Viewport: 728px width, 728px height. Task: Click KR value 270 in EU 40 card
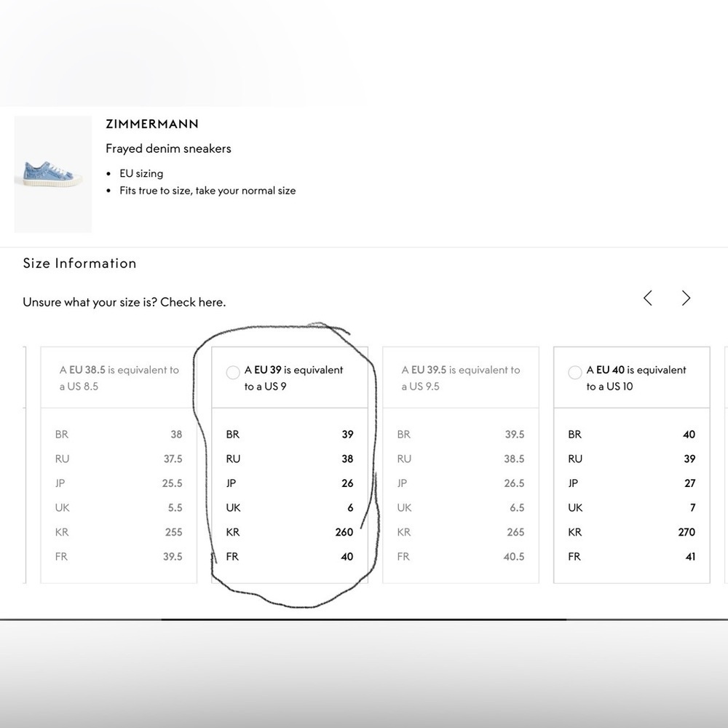point(687,532)
